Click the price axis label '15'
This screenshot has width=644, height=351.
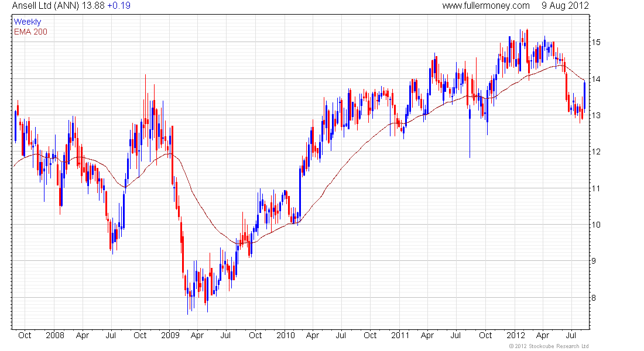tap(595, 42)
